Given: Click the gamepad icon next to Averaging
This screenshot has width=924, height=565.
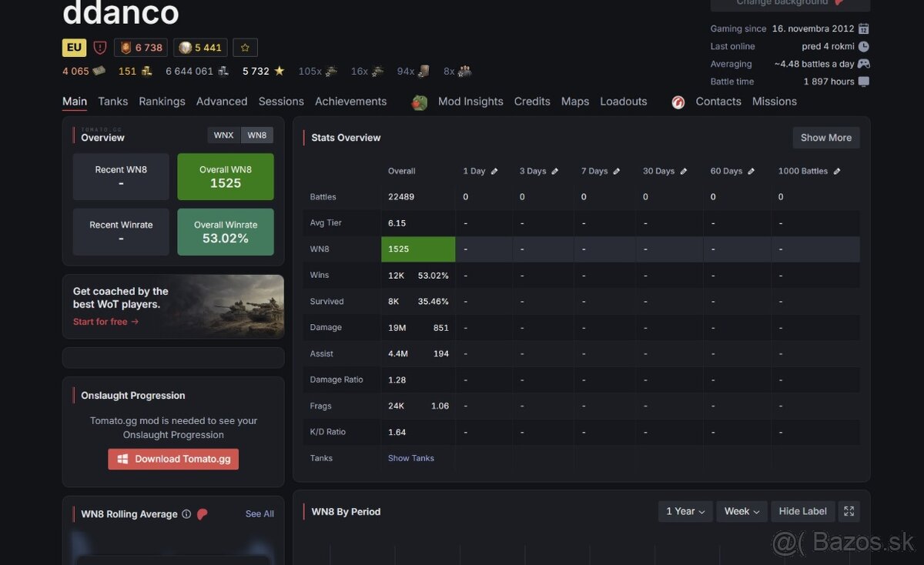Looking at the screenshot, I should [864, 64].
